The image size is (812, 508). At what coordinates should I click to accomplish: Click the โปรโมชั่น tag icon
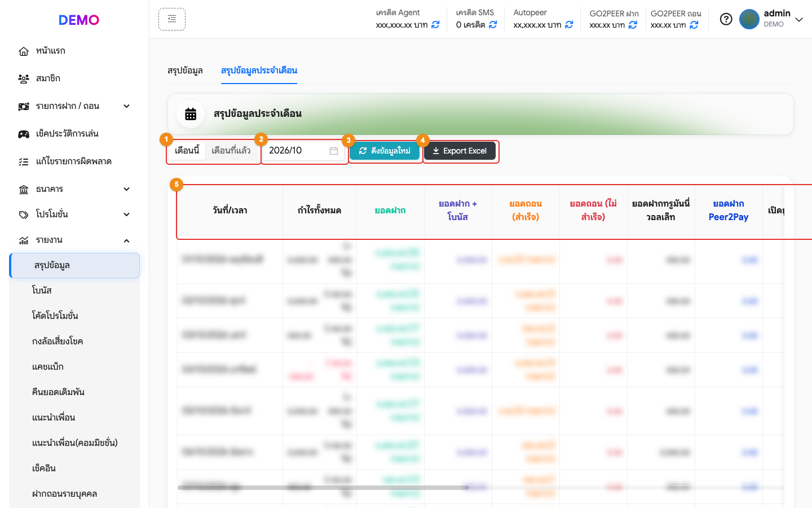(24, 215)
